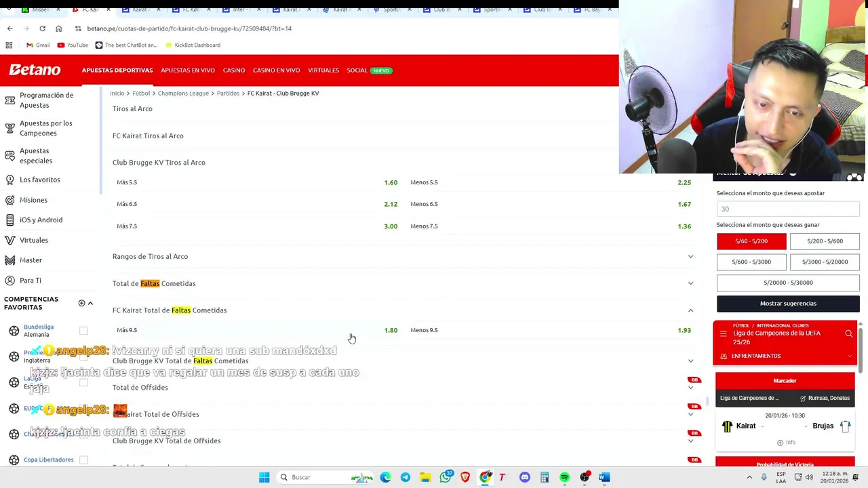Collapse FC Kairat Total de Faltas Cometidas
The height and width of the screenshot is (488, 868).
point(690,310)
